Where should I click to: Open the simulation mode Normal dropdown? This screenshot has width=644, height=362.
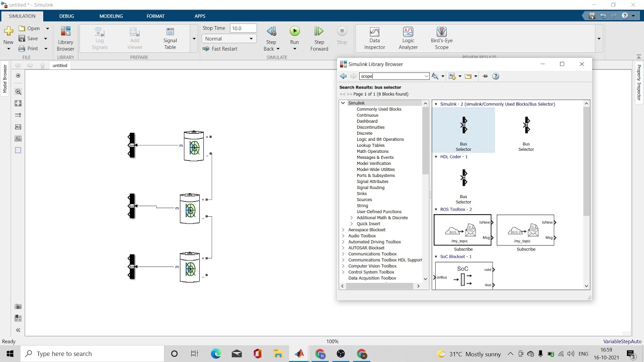point(229,39)
